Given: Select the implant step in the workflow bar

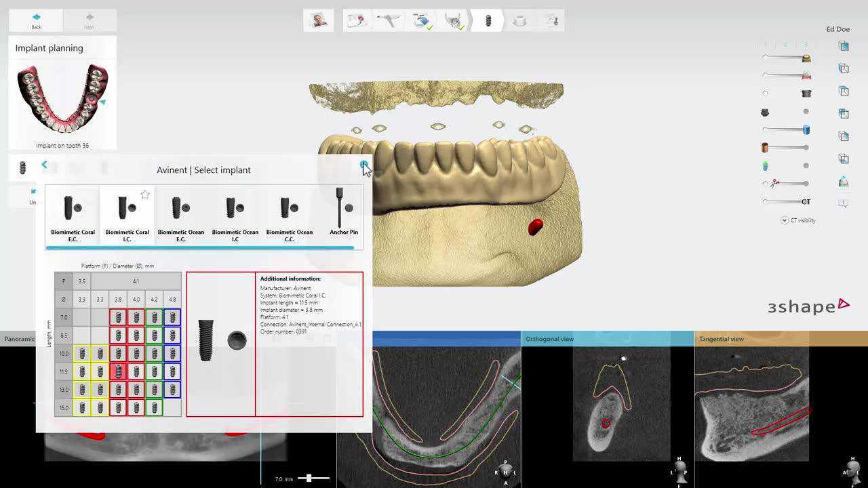Looking at the screenshot, I should 486,20.
